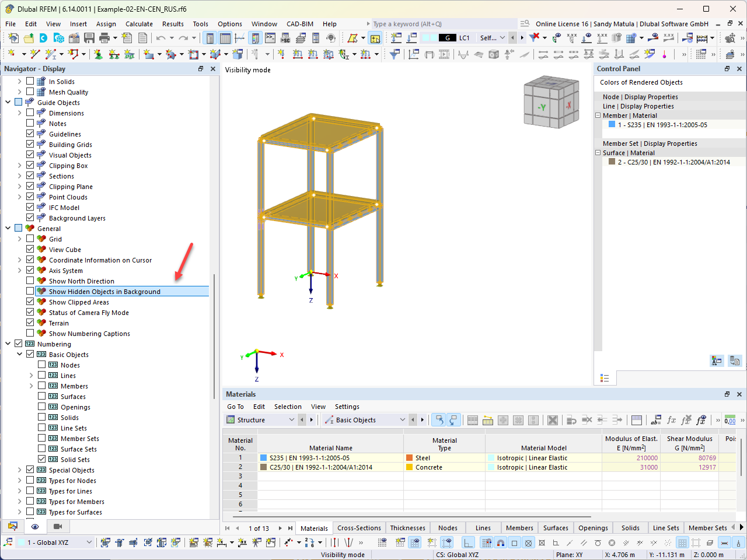Open the Results menu
The height and width of the screenshot is (560, 747).
(173, 24)
